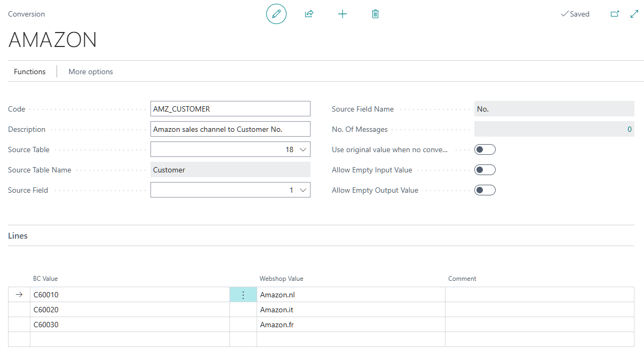Viewport: 644px width, 355px height.
Task: Click the AMAZON page title
Action: click(53, 41)
